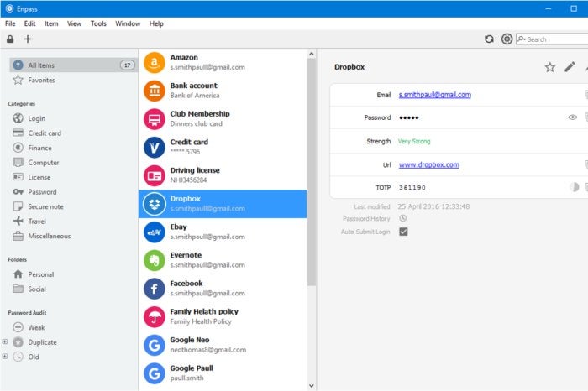Click the sync refresh icon
This screenshot has height=391, width=588.
click(x=489, y=39)
